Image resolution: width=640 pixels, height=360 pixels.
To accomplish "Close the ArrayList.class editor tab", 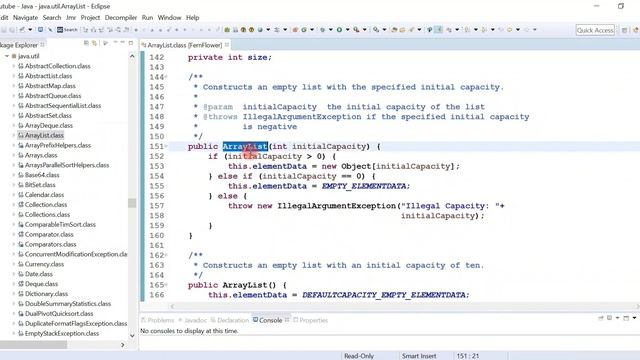I will 227,44.
